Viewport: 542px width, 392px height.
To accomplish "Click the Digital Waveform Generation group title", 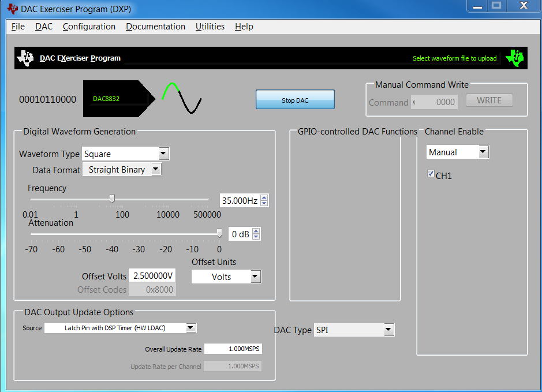I will (x=79, y=132).
